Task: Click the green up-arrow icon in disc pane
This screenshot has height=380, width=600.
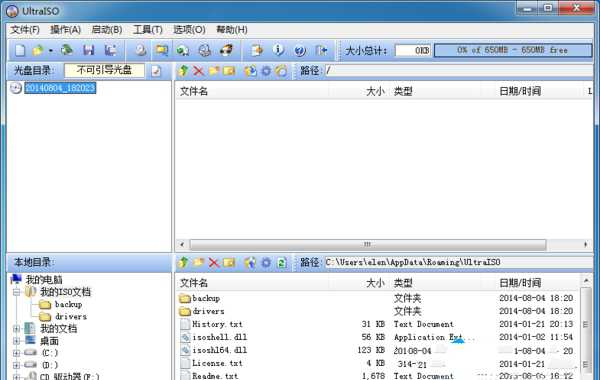Action: pos(183,71)
